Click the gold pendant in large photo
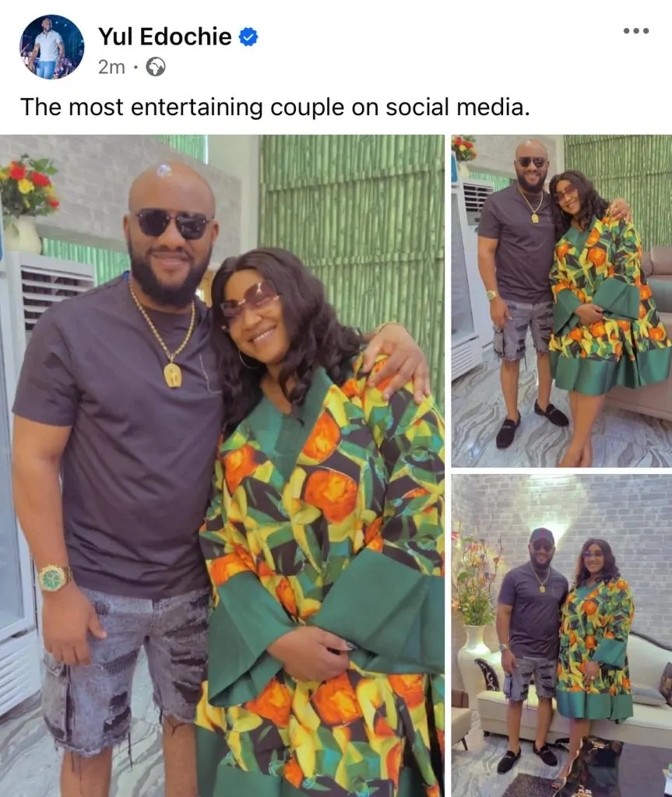 coord(173,374)
